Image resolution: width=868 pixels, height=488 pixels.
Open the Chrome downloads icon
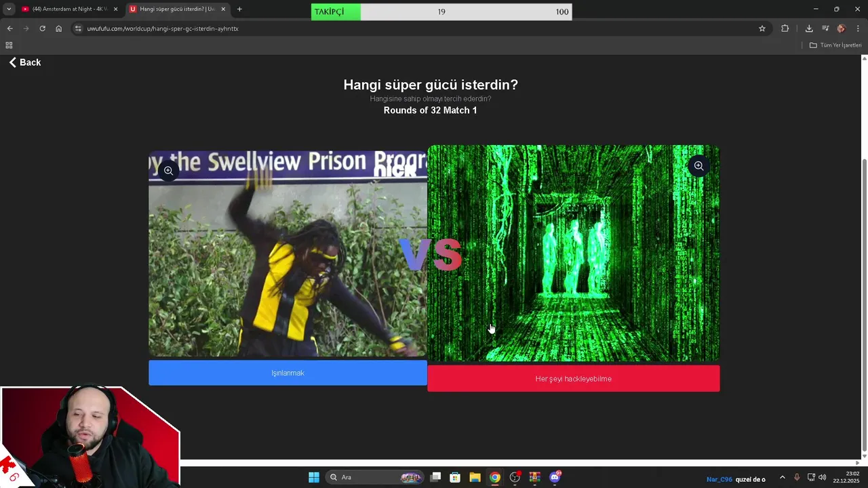click(x=809, y=28)
